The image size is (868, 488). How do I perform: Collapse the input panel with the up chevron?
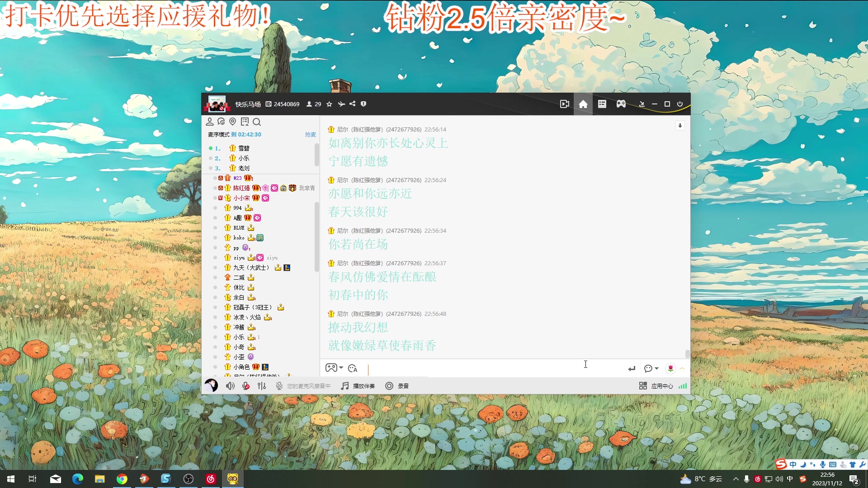[683, 368]
